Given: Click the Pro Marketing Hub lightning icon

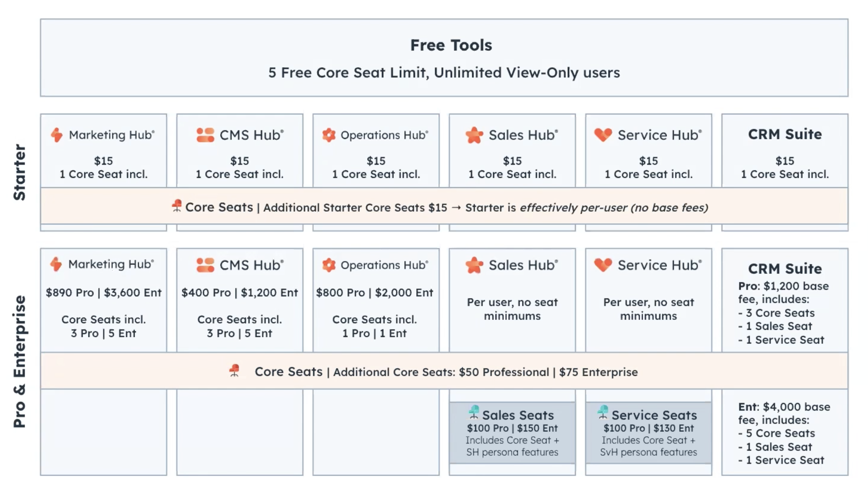Looking at the screenshot, I should tap(56, 264).
